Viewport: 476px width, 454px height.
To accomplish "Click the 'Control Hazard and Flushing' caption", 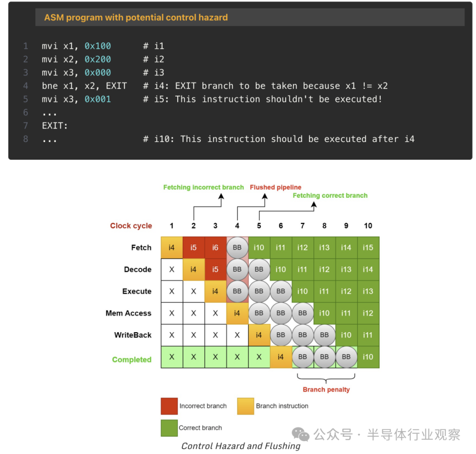I will [x=241, y=446].
